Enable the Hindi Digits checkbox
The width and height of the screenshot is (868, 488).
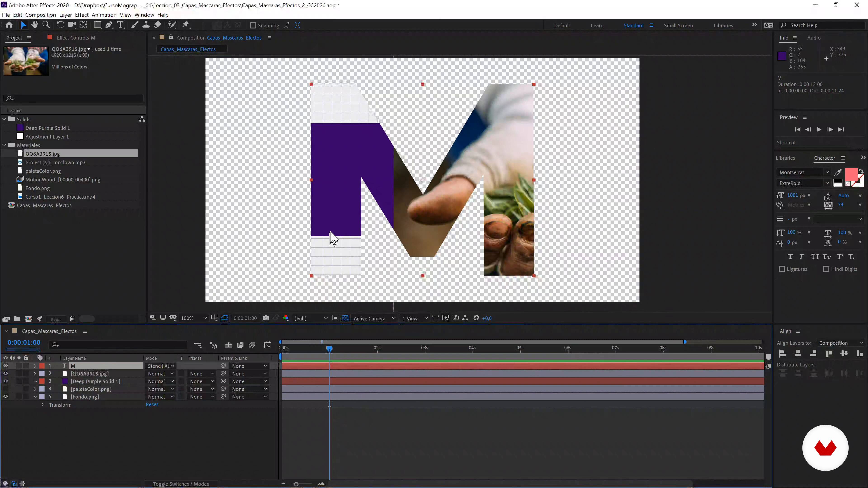pos(826,269)
